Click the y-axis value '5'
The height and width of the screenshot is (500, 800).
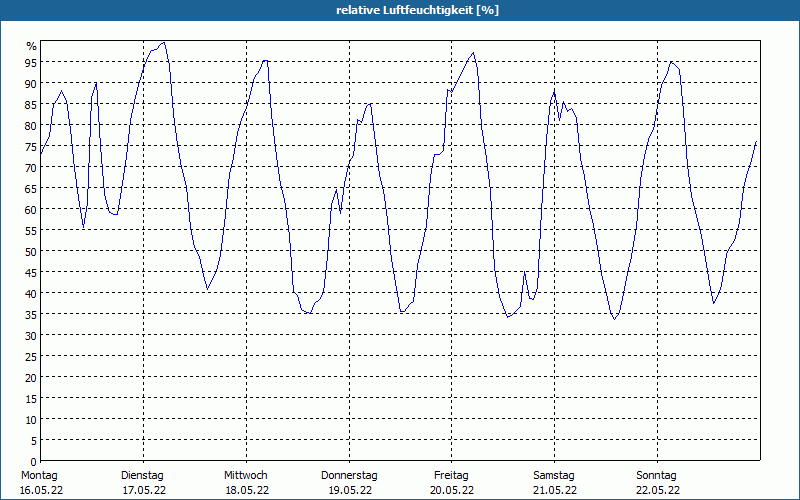click(34, 441)
